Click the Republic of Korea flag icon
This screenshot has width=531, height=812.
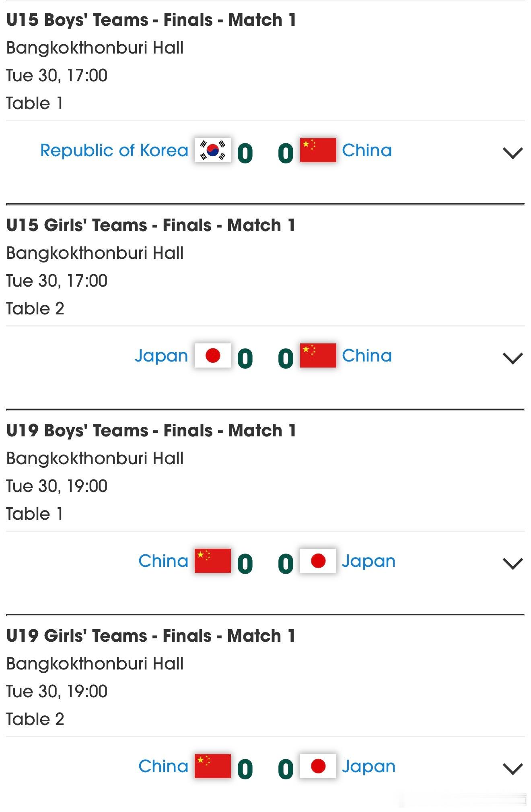(x=212, y=150)
